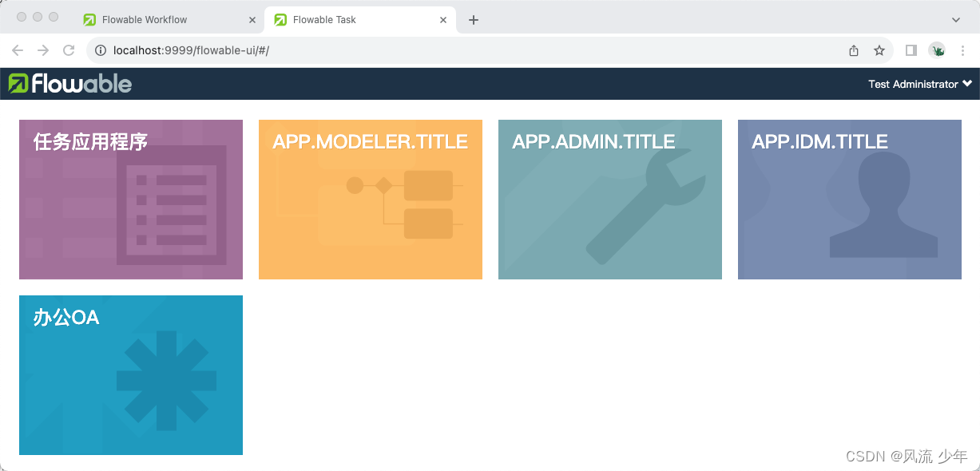Open the browser tab search chevron
Viewport: 980px width, 471px height.
pos(955,19)
